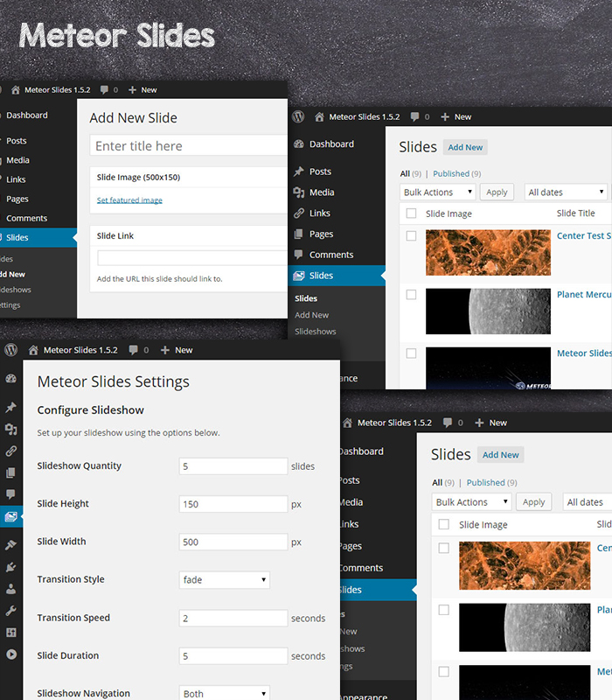Toggle the select-all checkbox in the upper Slides list header
Image resolution: width=612 pixels, height=700 pixels.
click(x=411, y=213)
